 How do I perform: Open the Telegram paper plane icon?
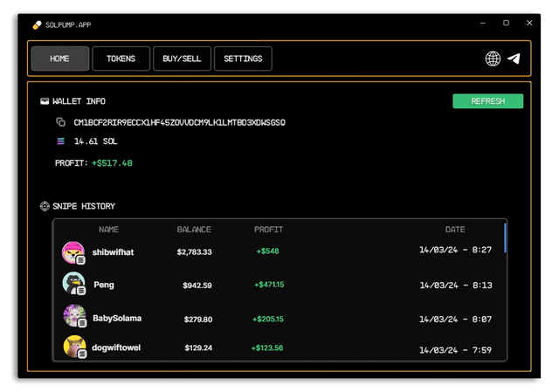[514, 58]
